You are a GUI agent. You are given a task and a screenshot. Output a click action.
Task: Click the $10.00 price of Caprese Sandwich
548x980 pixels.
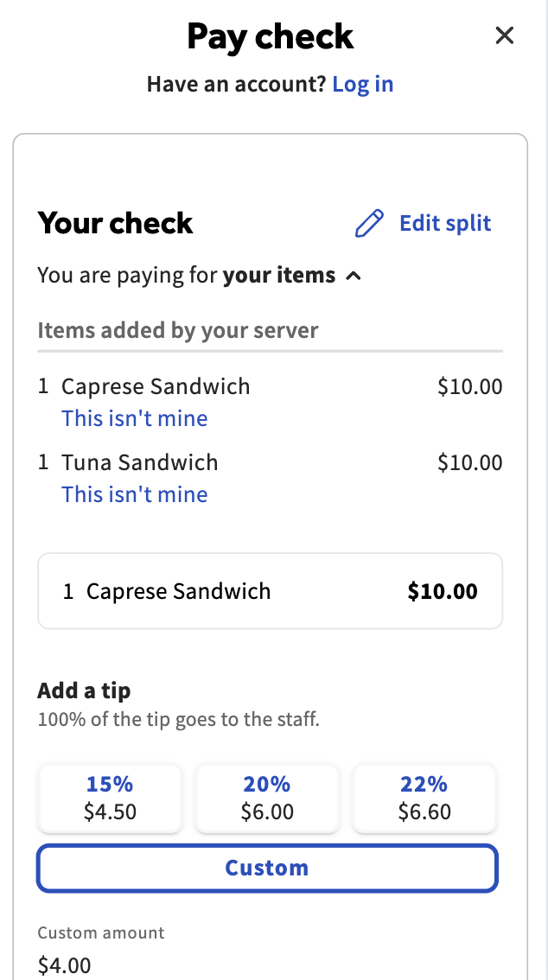click(470, 386)
